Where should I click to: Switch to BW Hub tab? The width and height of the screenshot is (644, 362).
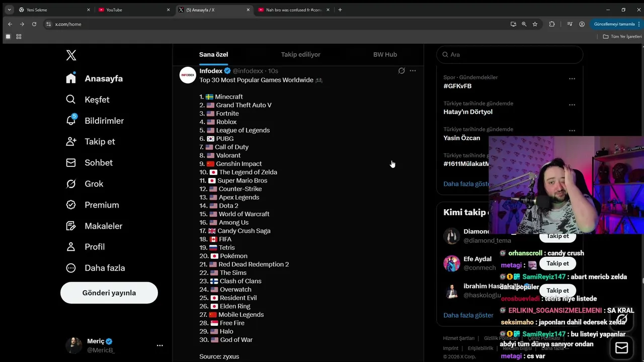[x=385, y=54]
